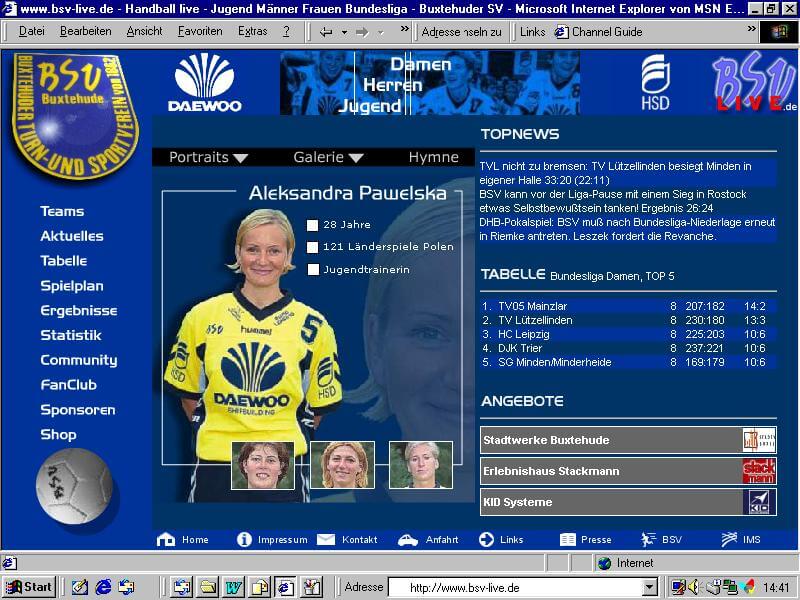The width and height of the screenshot is (800, 600).
Task: Choose Damen in the header banner
Action: coord(421,64)
